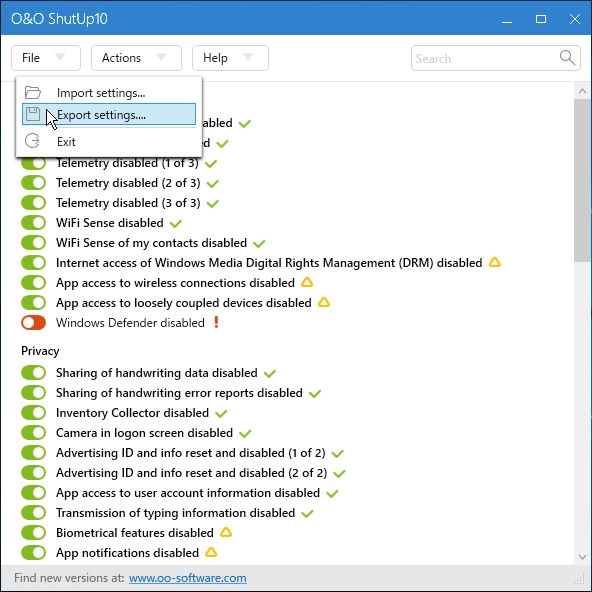Click the green checkmark beside Telemetry disabled (3 of 3)
The width and height of the screenshot is (592, 592).
pos(213,204)
